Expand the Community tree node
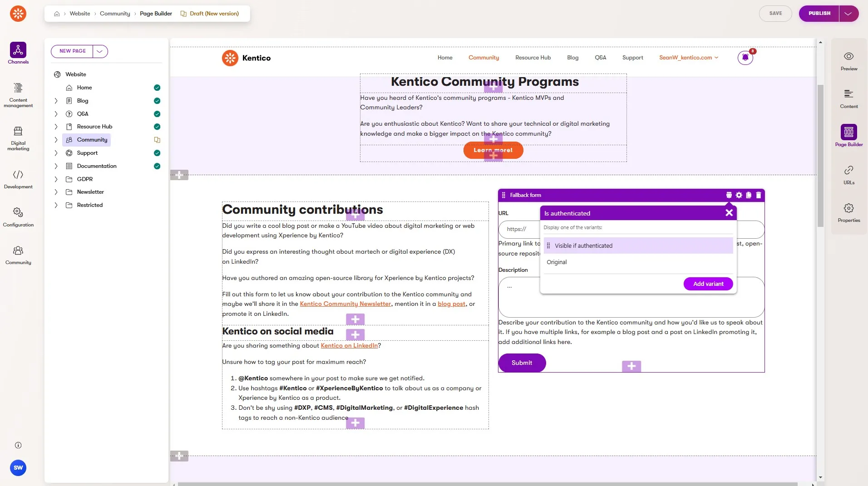868x486 pixels. click(56, 140)
